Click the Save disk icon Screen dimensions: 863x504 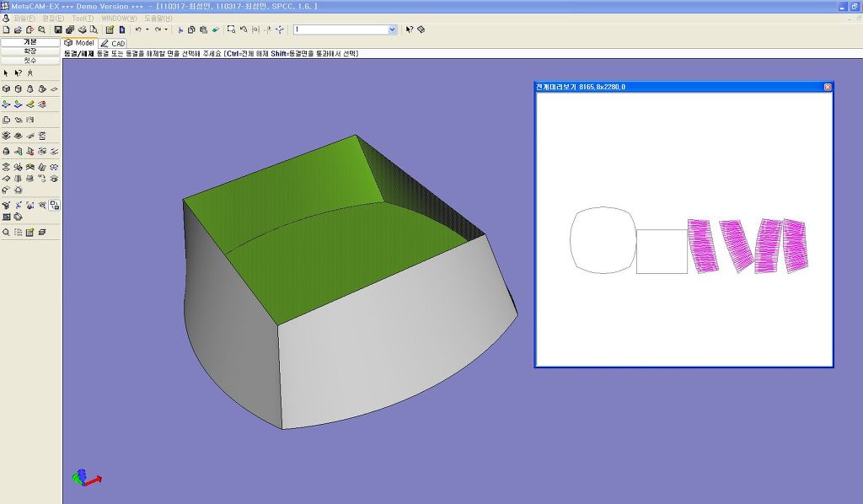(58, 29)
